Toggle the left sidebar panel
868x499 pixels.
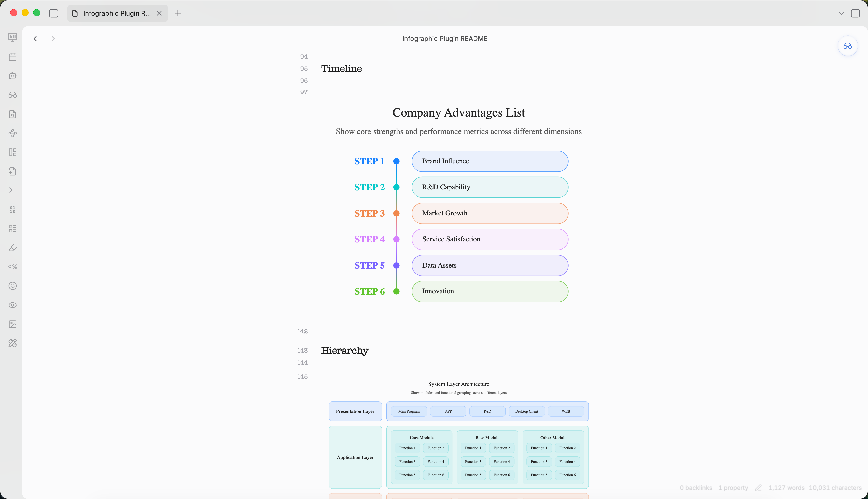pyautogui.click(x=53, y=13)
